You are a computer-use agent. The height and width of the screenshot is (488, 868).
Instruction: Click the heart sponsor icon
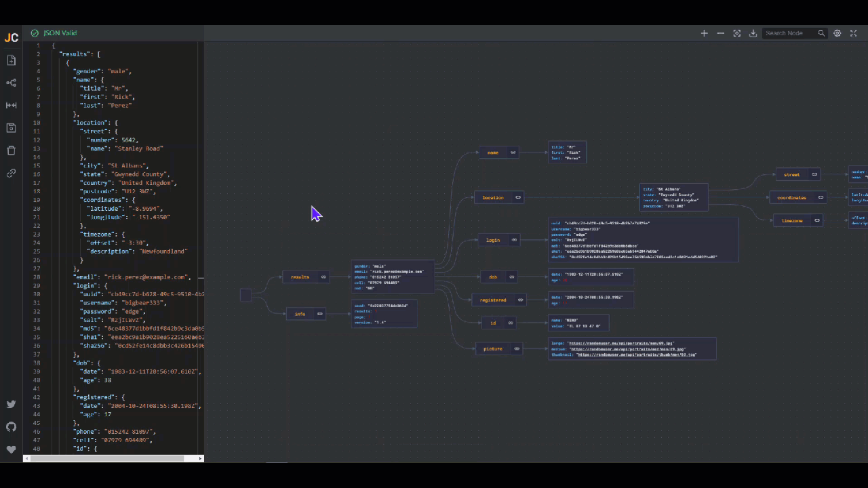tap(11, 449)
